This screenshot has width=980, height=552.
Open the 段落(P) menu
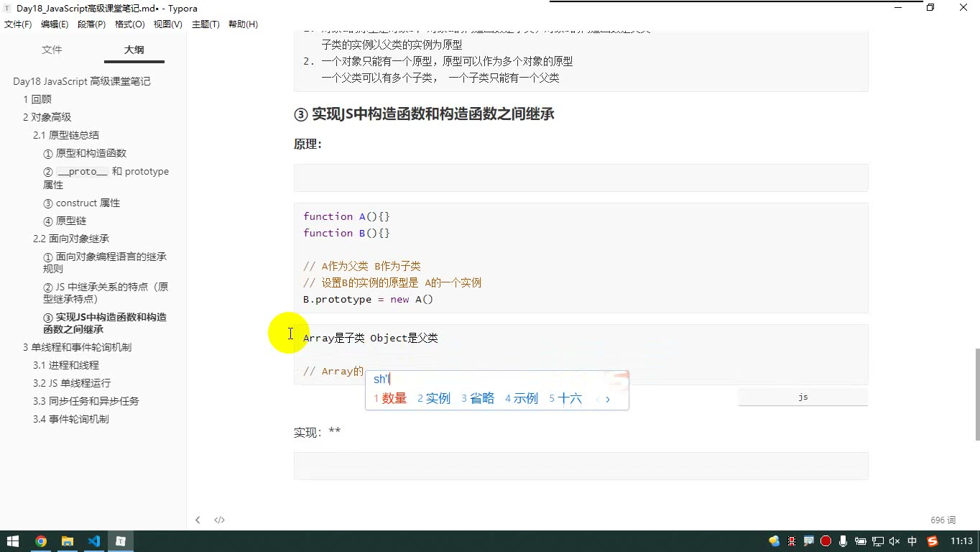click(x=91, y=24)
